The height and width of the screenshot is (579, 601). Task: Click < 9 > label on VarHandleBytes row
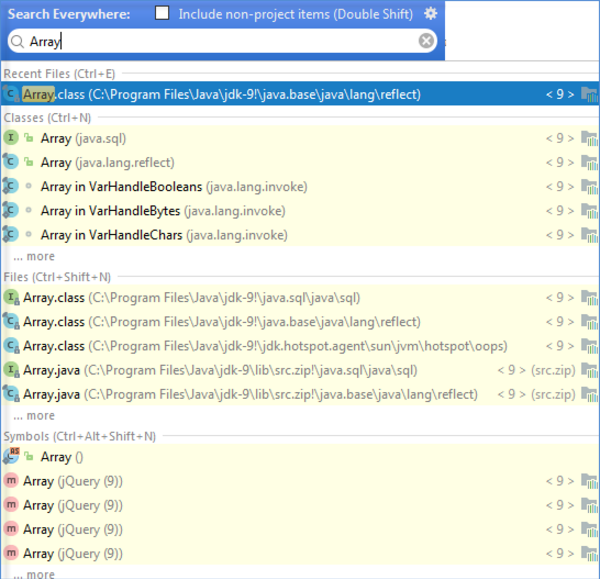pos(560,211)
